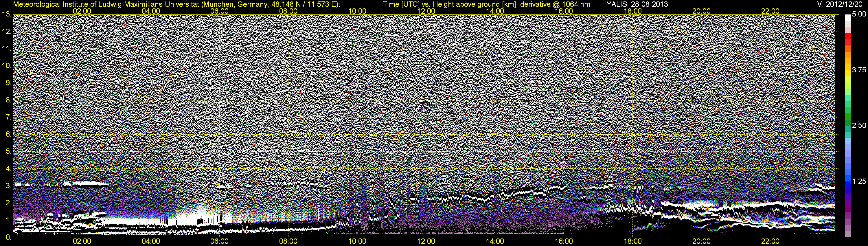The width and height of the screenshot is (868, 246).
Task: Click the 3.75 colorbar scale value
Action: 859,70
